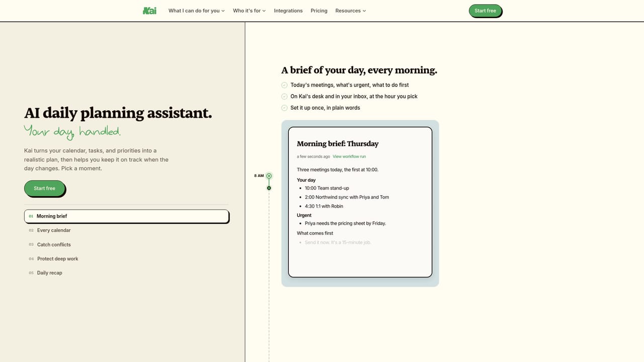Viewport: 644px width, 362px height.
Task: Click the check icon beside "Today's meetings, what's urgent"
Action: (x=284, y=85)
